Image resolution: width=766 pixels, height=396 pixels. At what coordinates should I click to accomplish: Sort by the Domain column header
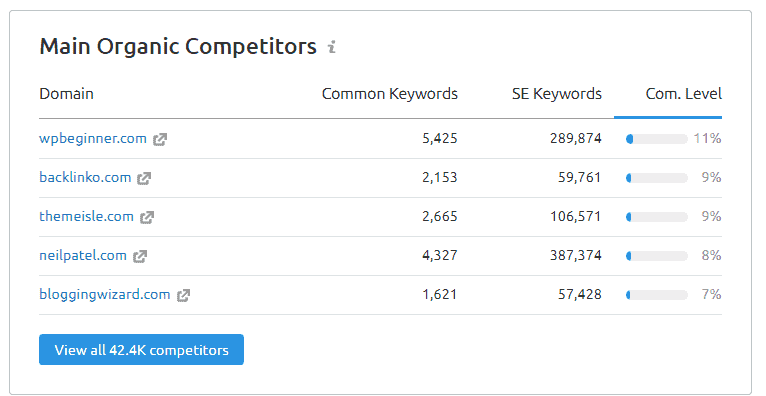tap(66, 94)
